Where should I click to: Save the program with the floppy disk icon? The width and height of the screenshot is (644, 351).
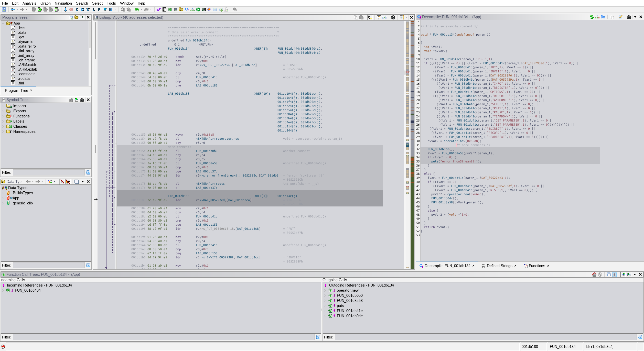[x=4, y=9]
